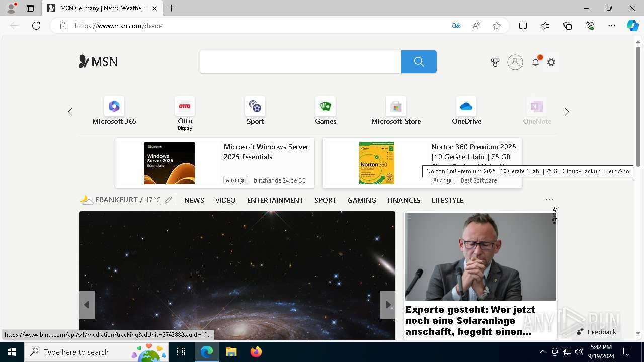Open the Microsoft 365 shortcut

pyautogui.click(x=114, y=111)
